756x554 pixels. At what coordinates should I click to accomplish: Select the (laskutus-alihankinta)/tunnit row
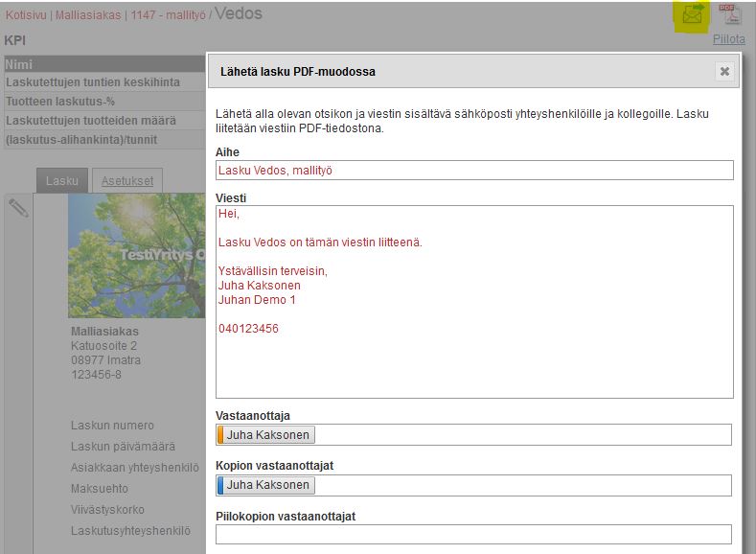tap(104, 140)
